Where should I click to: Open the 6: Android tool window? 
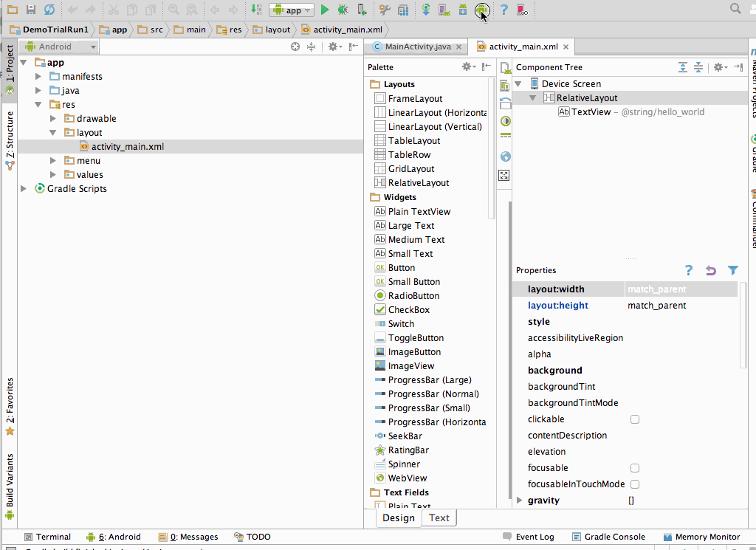114,537
